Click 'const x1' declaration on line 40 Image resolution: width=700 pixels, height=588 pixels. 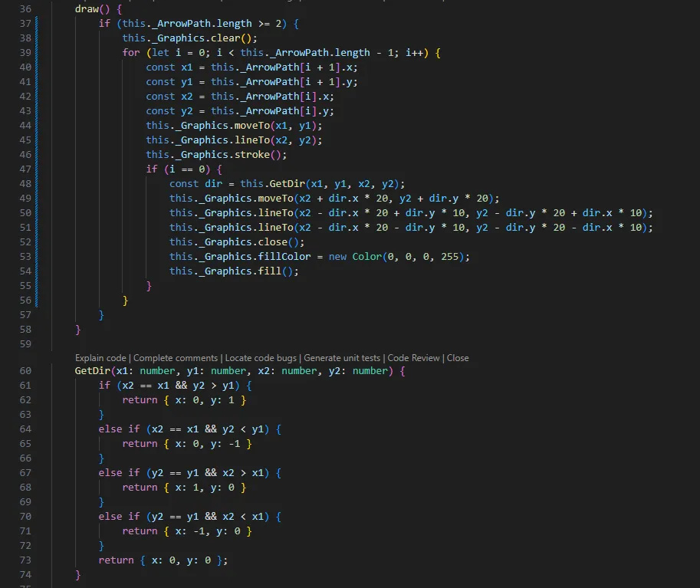[169, 67]
